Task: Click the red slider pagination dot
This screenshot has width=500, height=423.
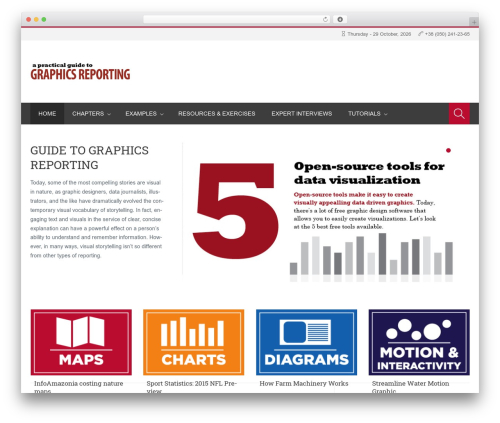Action: pos(448,150)
